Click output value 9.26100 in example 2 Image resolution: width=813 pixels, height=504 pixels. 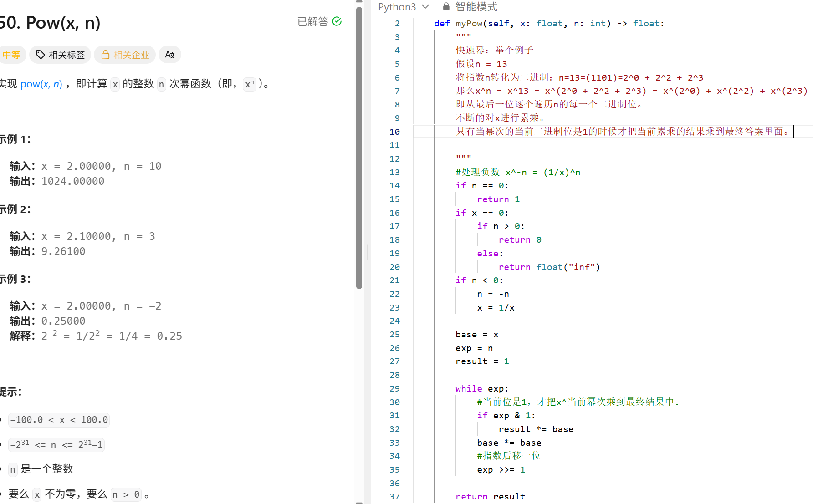[63, 251]
